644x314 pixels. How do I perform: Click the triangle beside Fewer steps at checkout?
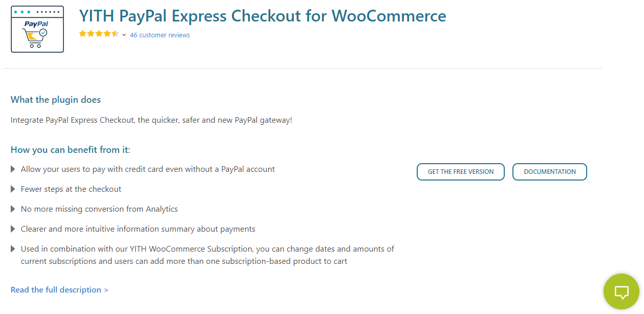coord(13,189)
